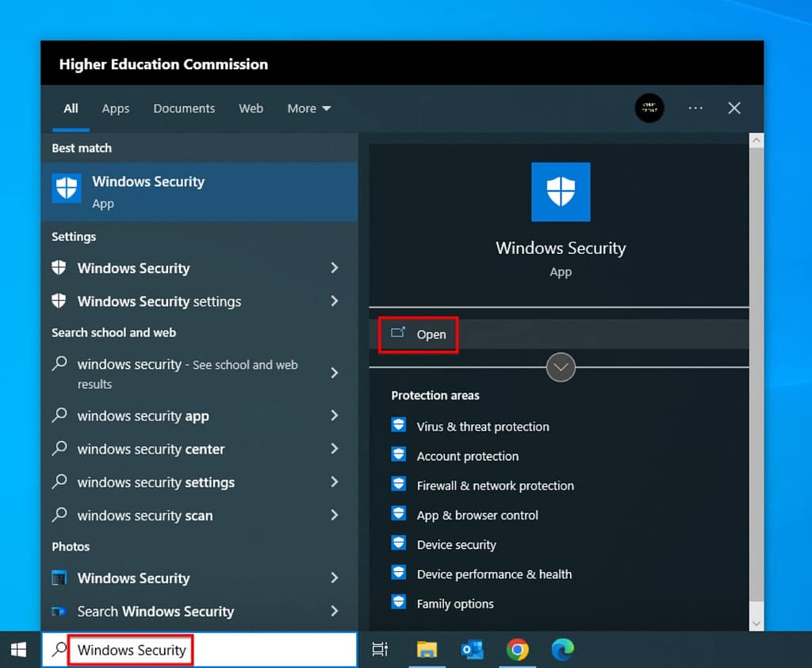This screenshot has height=668, width=812.
Task: Open Device security
Action: click(x=456, y=545)
